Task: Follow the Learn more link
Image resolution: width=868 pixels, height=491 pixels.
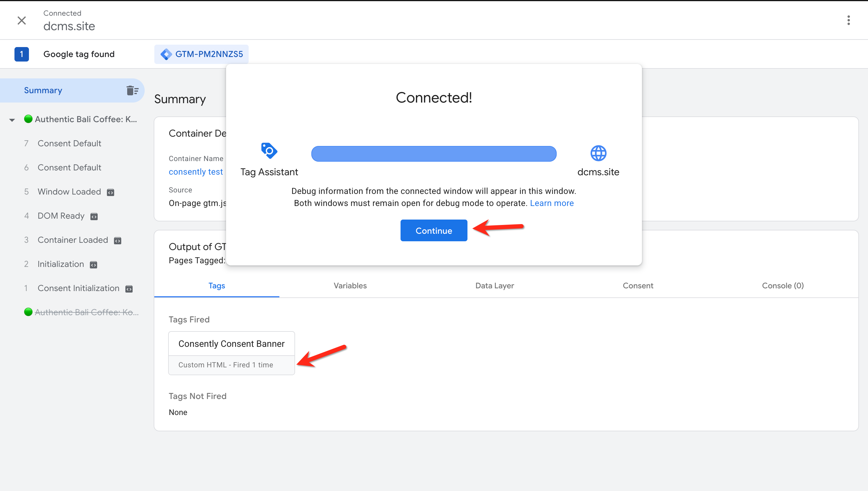Action: tap(552, 203)
